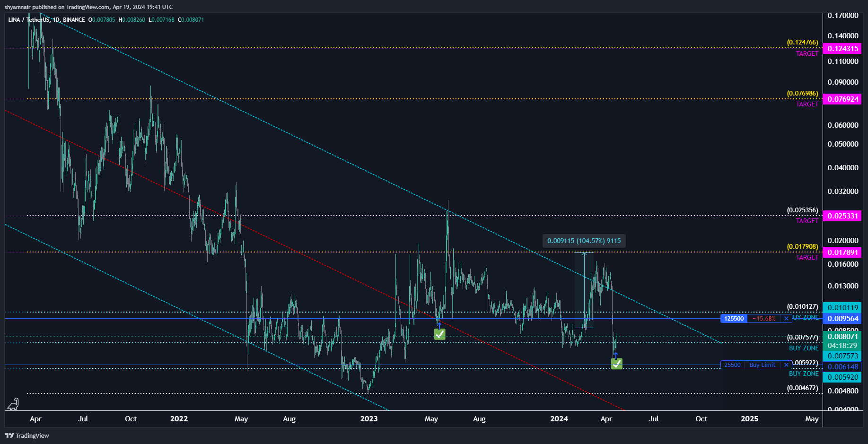Cancel the 125500 order via its X icon

coord(786,318)
